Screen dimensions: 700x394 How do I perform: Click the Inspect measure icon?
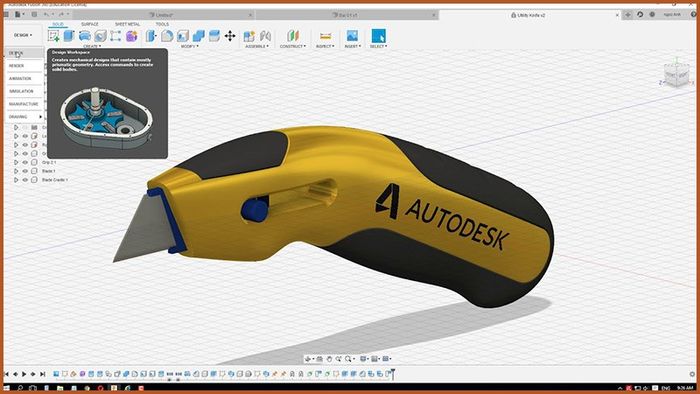click(x=325, y=36)
